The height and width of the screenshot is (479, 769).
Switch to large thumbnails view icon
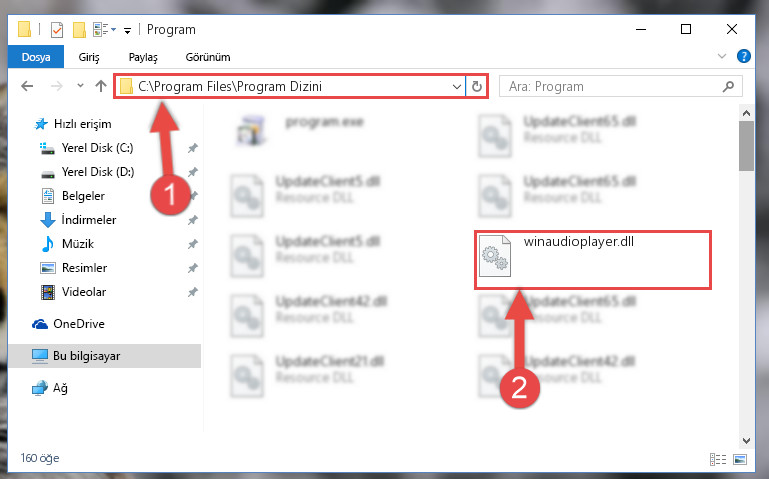click(x=740, y=459)
